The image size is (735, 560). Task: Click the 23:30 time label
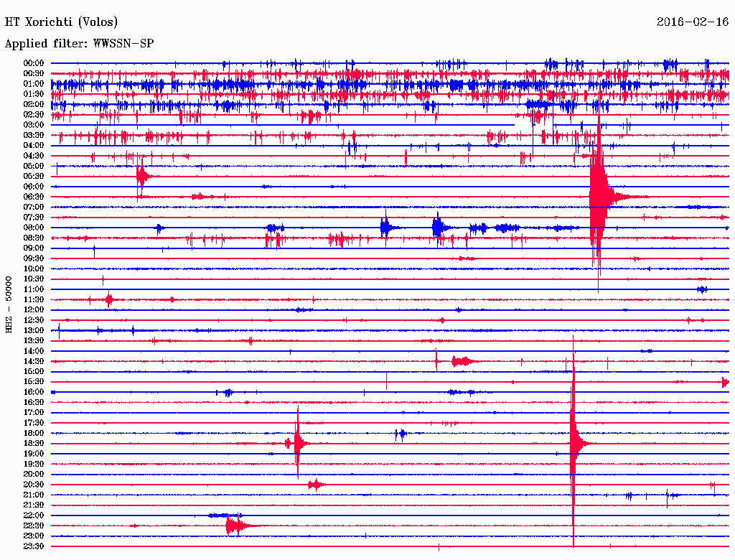34,546
